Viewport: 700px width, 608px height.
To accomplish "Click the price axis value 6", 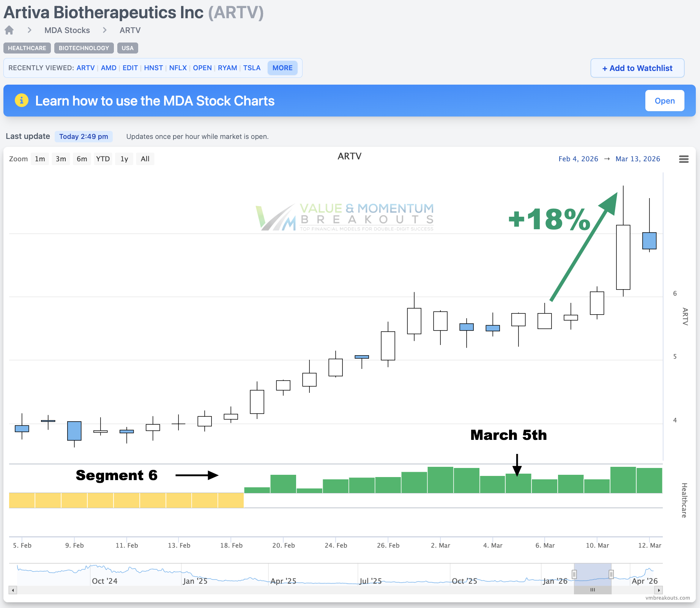I will [x=675, y=293].
